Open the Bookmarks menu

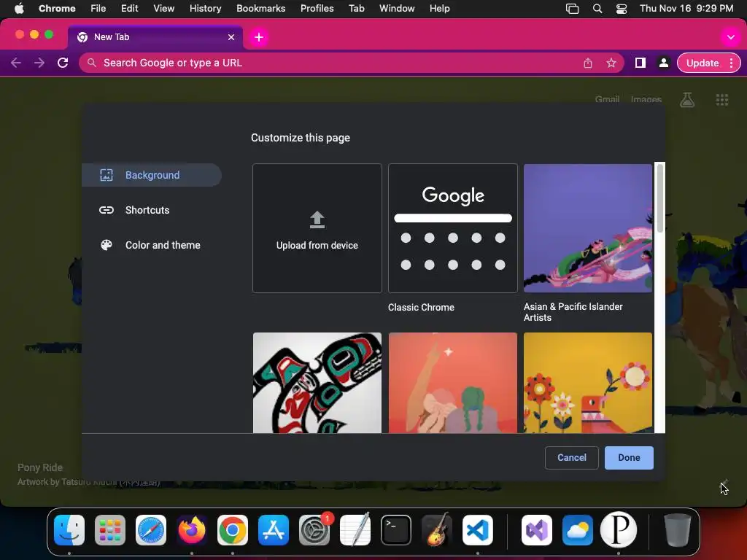(261, 8)
